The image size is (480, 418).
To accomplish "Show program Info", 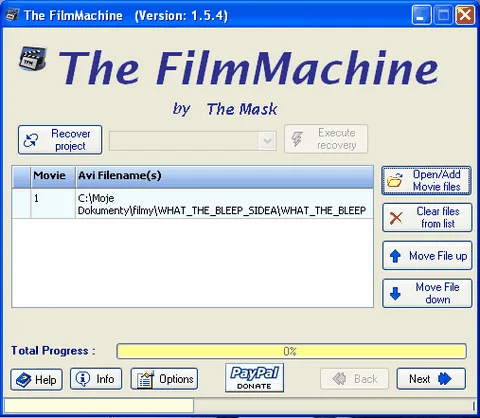I will tap(96, 379).
